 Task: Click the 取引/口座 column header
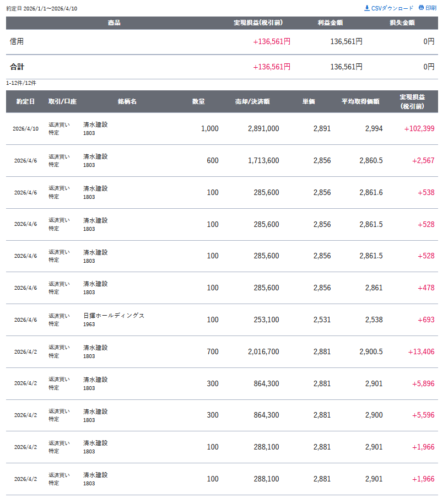(62, 102)
